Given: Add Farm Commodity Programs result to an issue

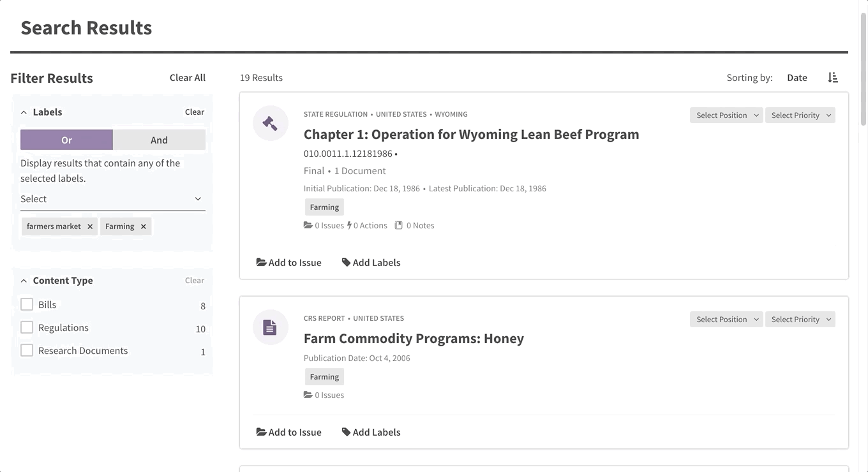Looking at the screenshot, I should 289,432.
